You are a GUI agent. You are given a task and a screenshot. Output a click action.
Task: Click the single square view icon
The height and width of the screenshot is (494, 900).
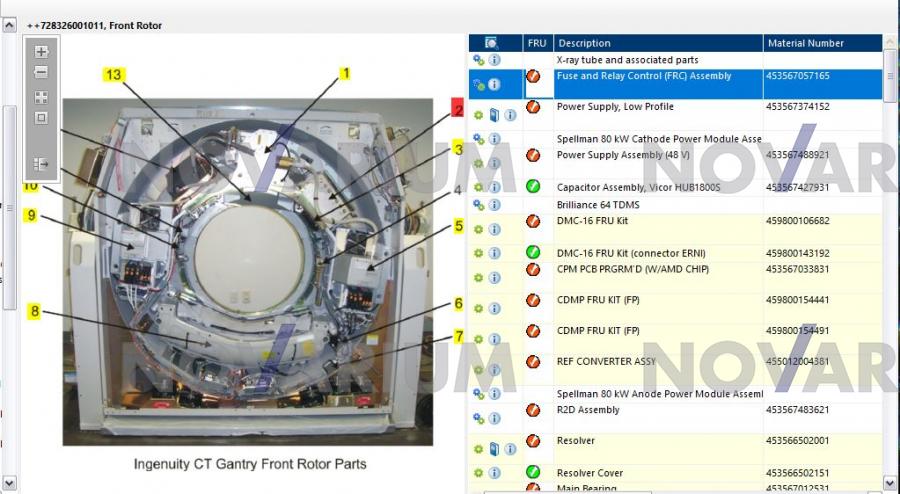41,118
